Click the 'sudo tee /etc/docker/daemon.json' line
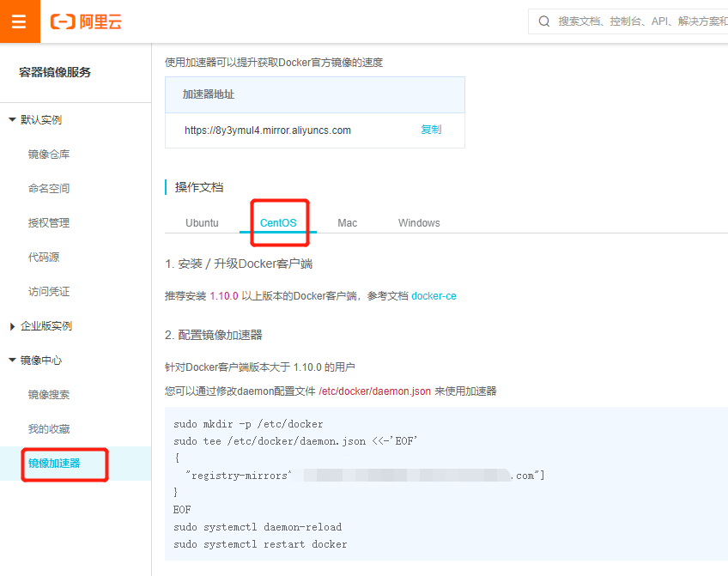Viewport: 728px width, 576px height. click(295, 441)
